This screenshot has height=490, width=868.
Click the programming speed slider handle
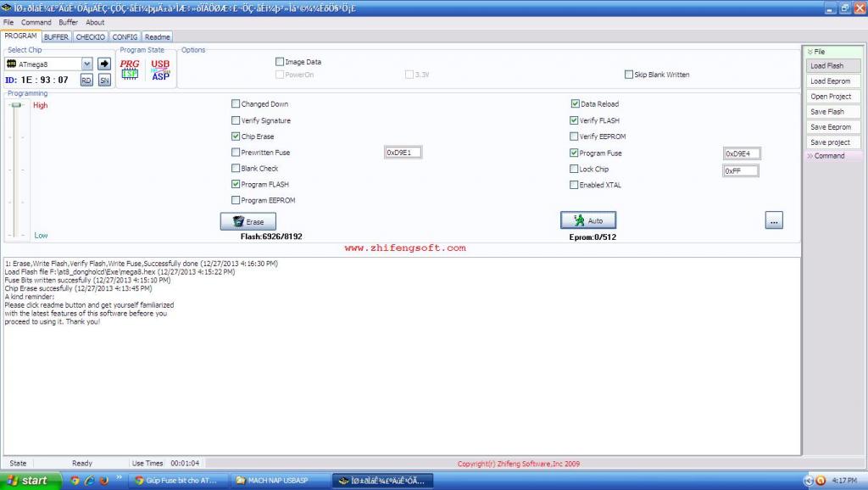coord(16,105)
